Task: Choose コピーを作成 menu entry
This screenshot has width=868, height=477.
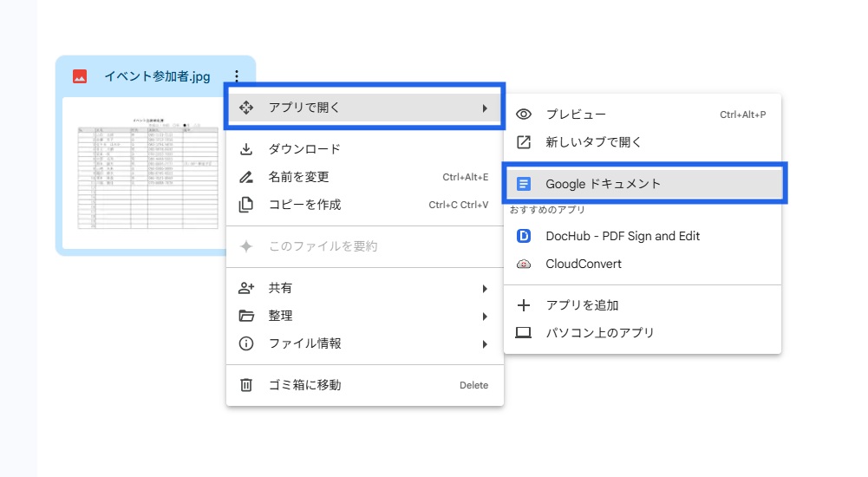Action: [304, 205]
